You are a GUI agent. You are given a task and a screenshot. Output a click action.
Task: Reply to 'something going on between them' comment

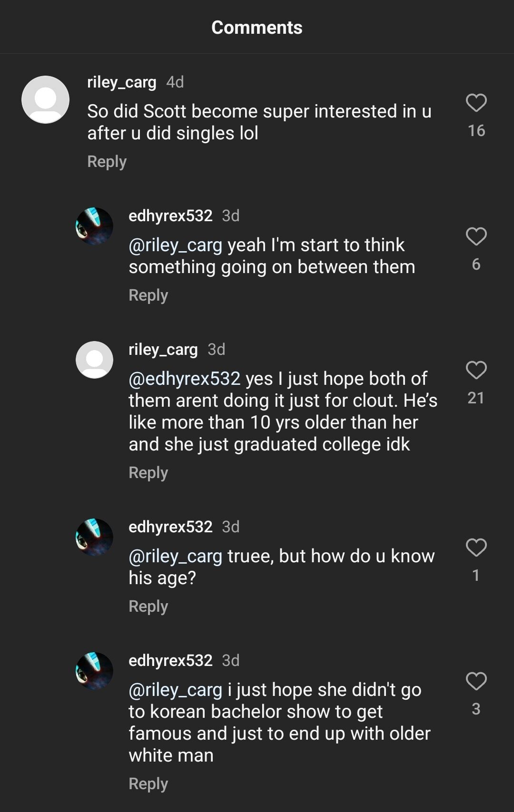(148, 295)
